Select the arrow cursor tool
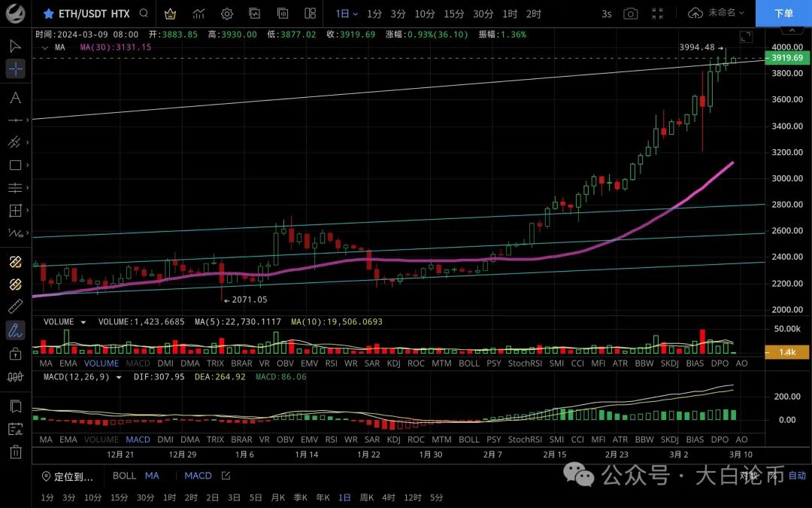Viewport: 812px width, 508px height. pyautogui.click(x=16, y=46)
